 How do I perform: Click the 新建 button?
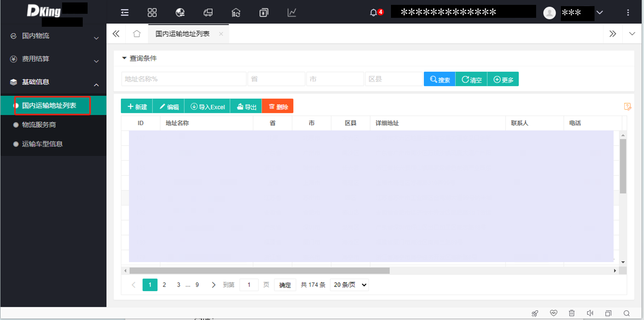[x=137, y=107]
